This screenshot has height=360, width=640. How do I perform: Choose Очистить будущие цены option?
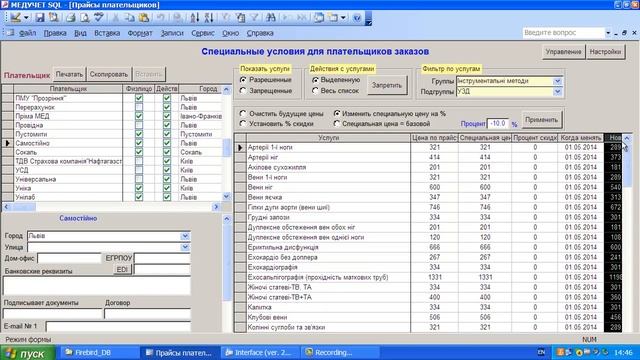click(x=243, y=113)
